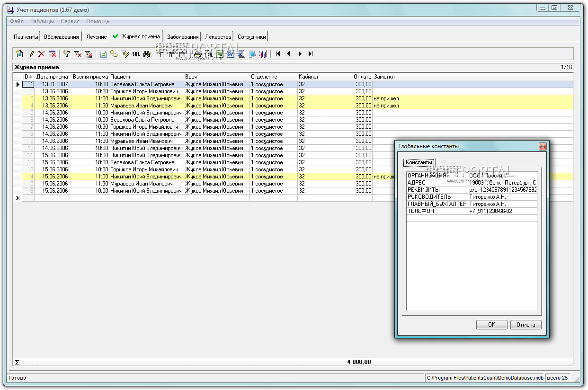This screenshot has height=390, width=588.
Task: Click the binoculars search icon
Action: 147,54
